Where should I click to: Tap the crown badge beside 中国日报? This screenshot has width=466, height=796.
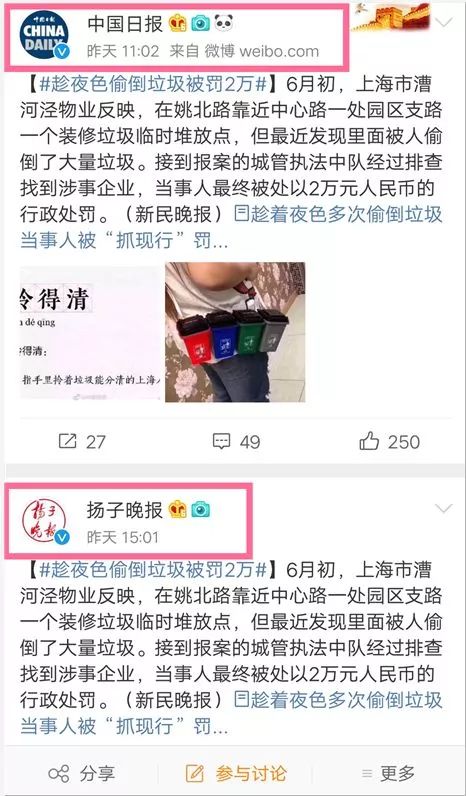point(178,23)
